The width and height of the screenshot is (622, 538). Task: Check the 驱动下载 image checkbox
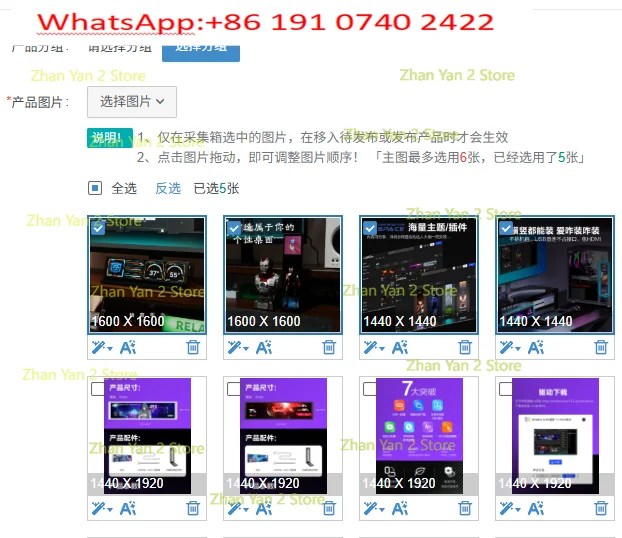pos(506,389)
